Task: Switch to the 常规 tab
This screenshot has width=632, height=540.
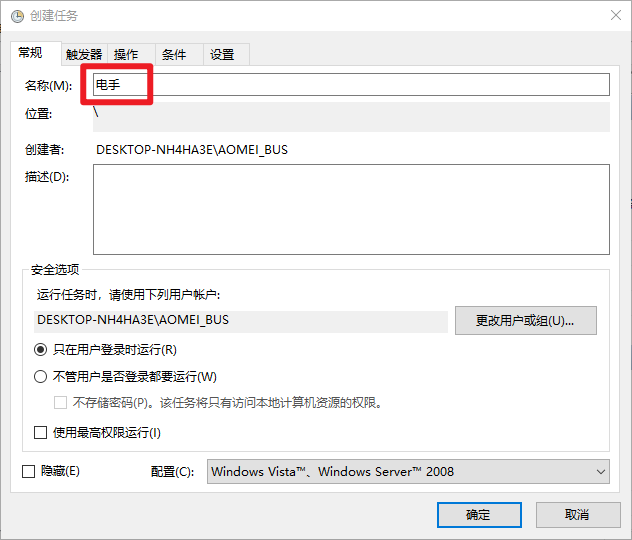Action: click(x=35, y=53)
